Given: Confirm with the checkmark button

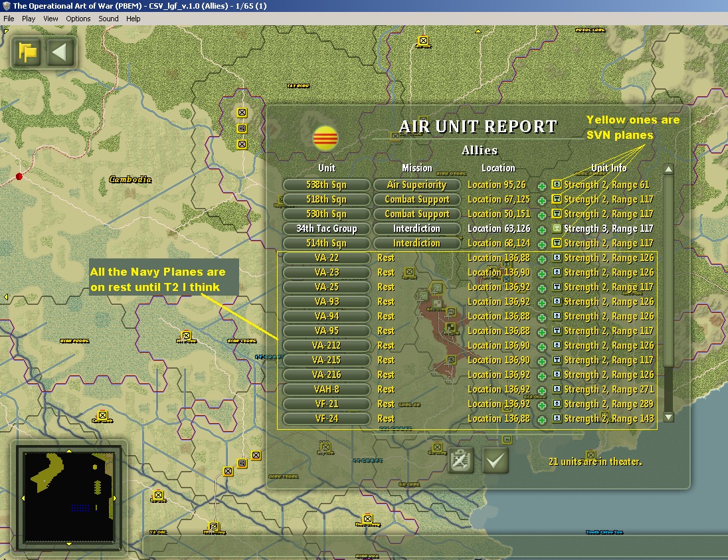Looking at the screenshot, I should pyautogui.click(x=496, y=460).
